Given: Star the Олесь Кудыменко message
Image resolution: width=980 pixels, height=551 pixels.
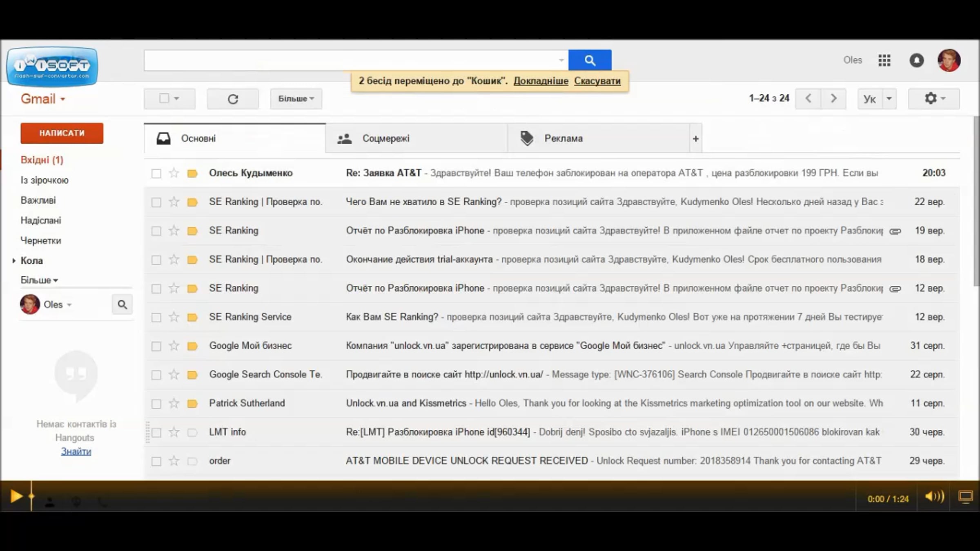Looking at the screenshot, I should (x=174, y=173).
